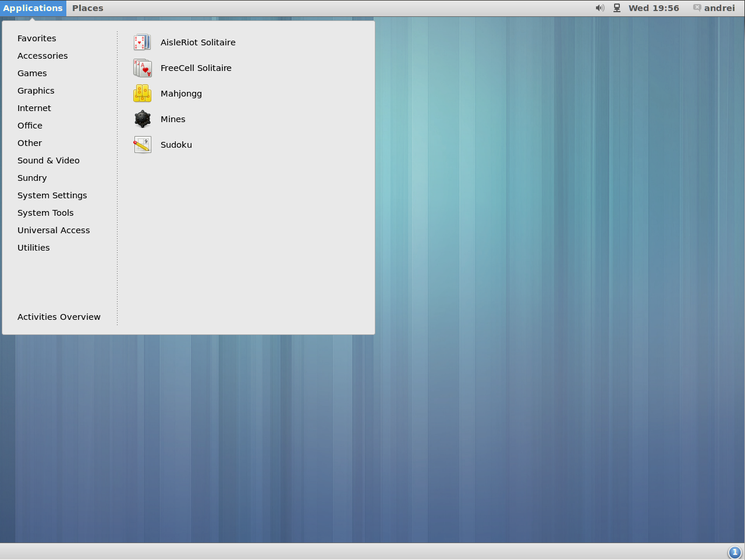Viewport: 745px width, 560px height.
Task: Click the FreeCell Solitaire label
Action: click(x=196, y=68)
